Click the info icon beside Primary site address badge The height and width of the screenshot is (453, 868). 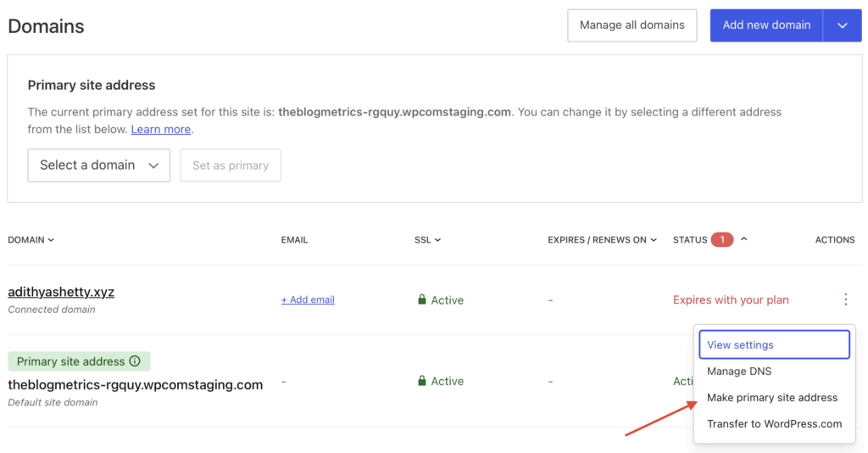click(x=135, y=361)
